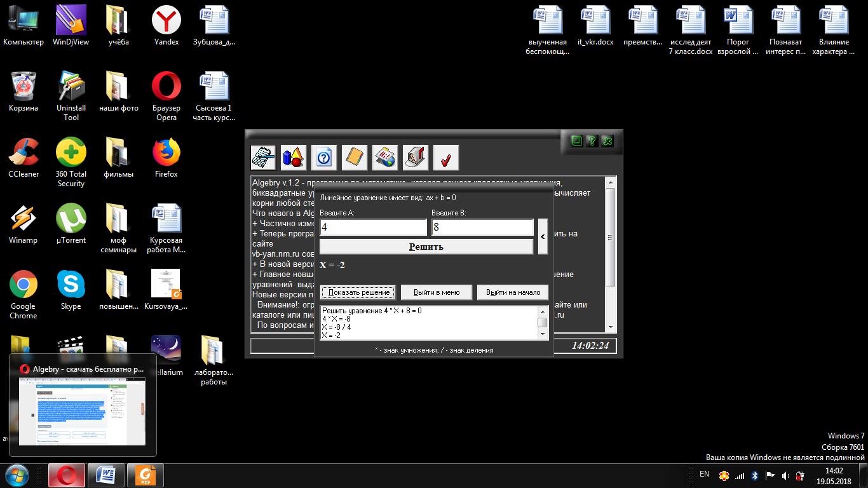Open the orange notebook toolbar icon

355,158
